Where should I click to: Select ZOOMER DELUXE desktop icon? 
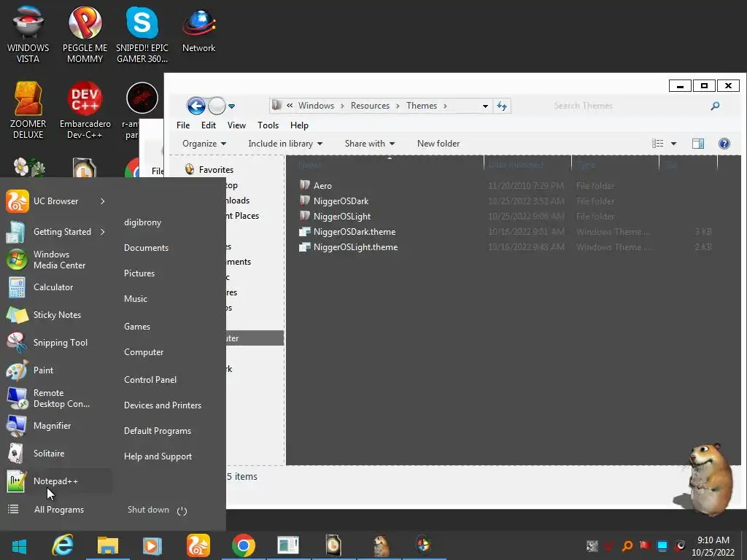click(x=28, y=111)
